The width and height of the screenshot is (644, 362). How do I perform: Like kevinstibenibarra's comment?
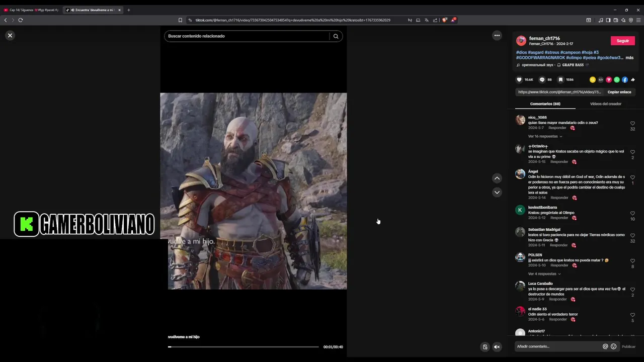632,213
